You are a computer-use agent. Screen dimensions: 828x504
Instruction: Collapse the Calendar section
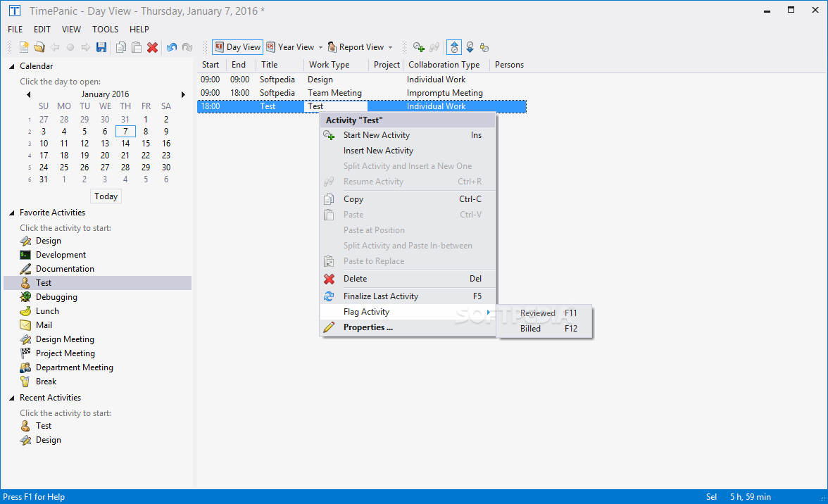pos(11,66)
